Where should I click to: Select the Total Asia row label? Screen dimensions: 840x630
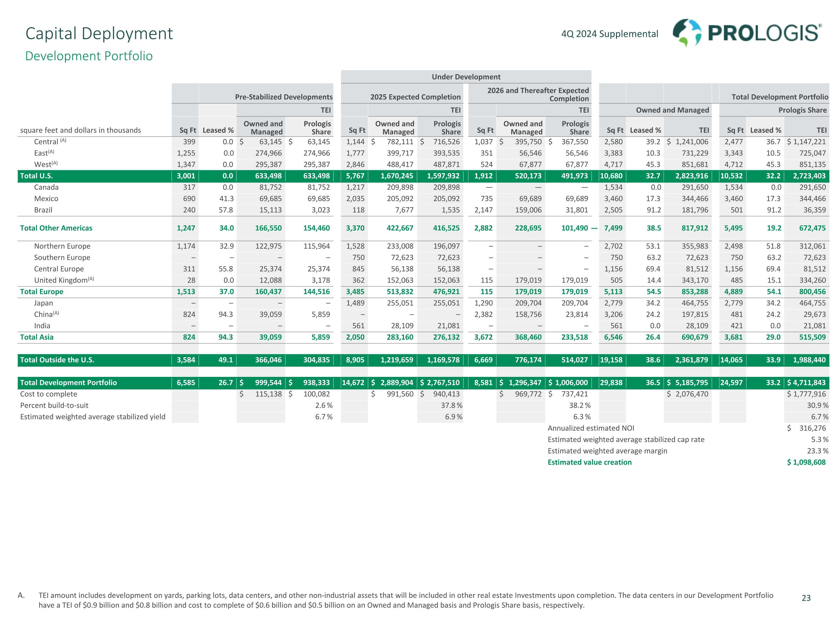pos(37,337)
